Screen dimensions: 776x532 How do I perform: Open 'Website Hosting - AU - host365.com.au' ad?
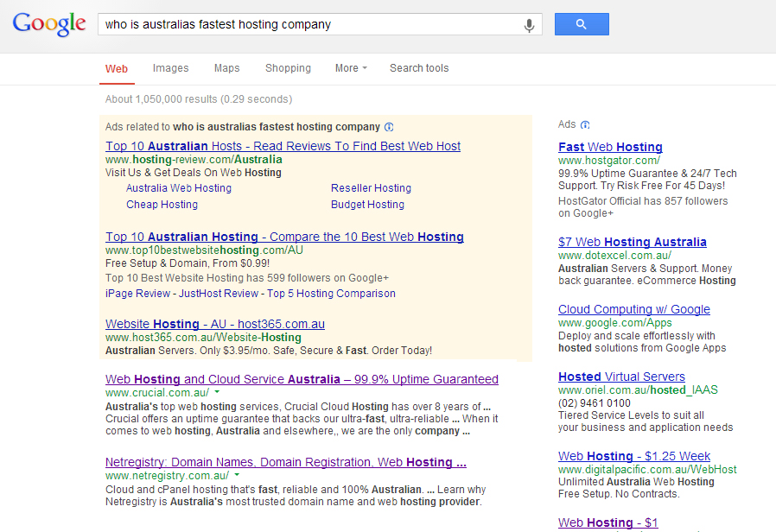click(215, 325)
